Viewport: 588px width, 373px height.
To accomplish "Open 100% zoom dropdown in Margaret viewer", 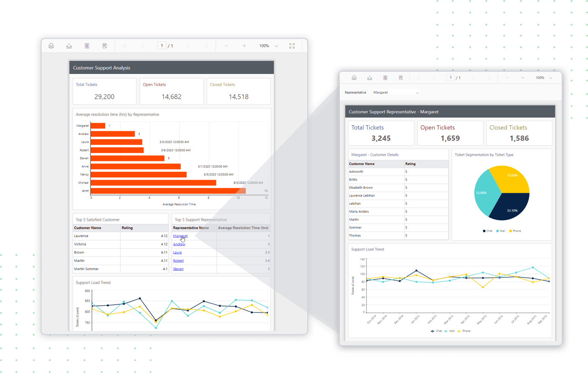I will point(544,78).
